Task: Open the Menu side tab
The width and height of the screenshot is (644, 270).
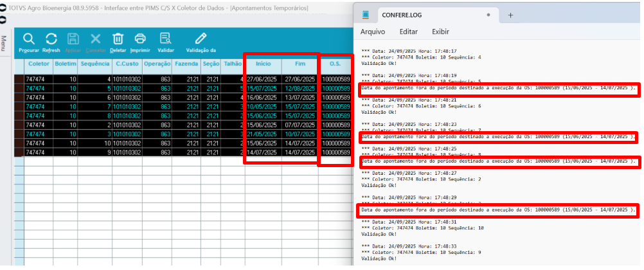Action: point(4,42)
